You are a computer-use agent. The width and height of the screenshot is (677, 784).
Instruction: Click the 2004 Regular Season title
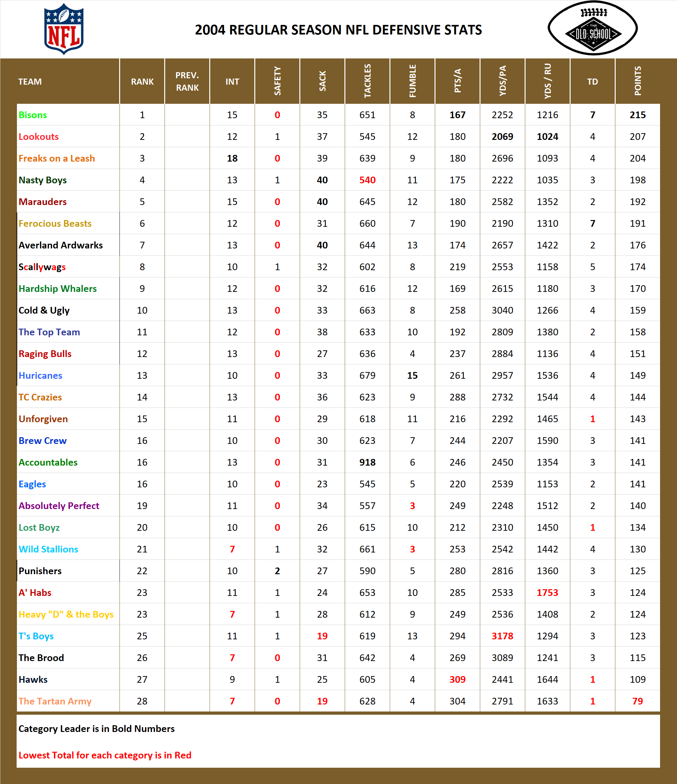click(x=339, y=29)
